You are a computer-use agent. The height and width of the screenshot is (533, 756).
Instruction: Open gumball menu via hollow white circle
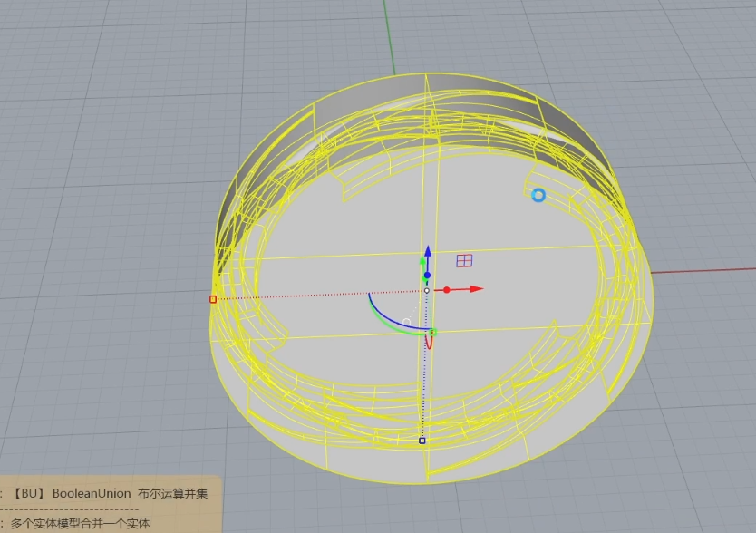[x=406, y=322]
